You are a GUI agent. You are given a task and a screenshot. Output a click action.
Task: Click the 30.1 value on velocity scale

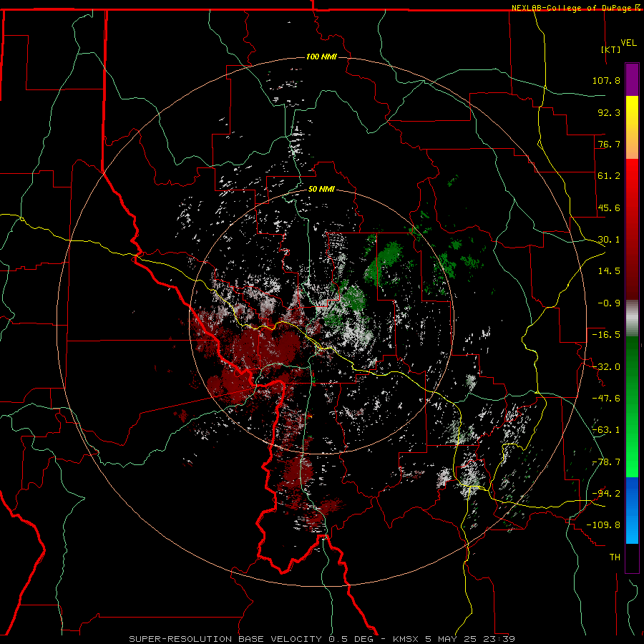[x=609, y=240]
